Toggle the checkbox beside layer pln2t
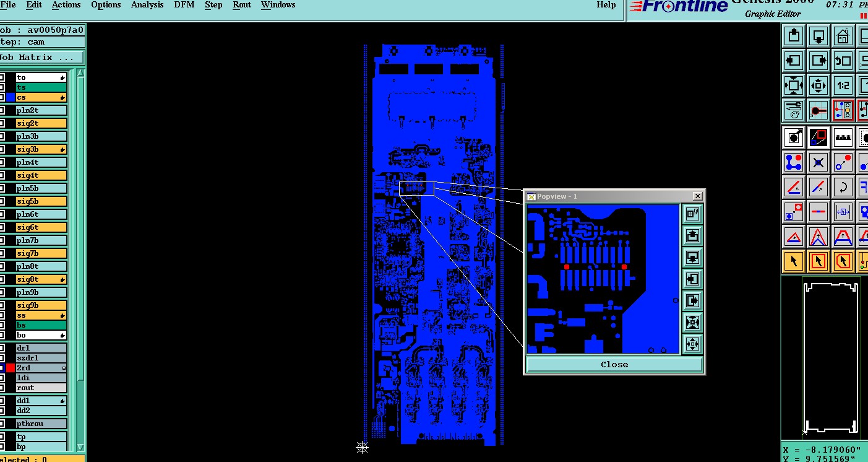This screenshot has height=462, width=868. pos(2,110)
